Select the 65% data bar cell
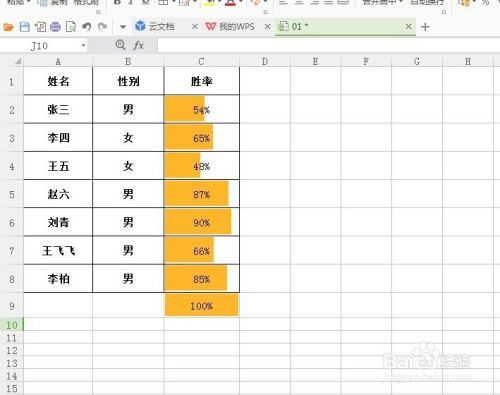 click(x=201, y=138)
